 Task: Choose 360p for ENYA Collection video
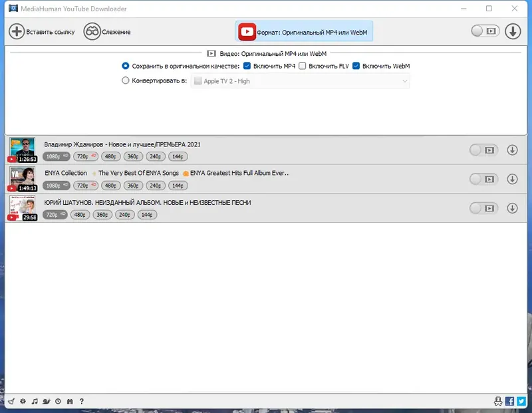pyautogui.click(x=133, y=186)
